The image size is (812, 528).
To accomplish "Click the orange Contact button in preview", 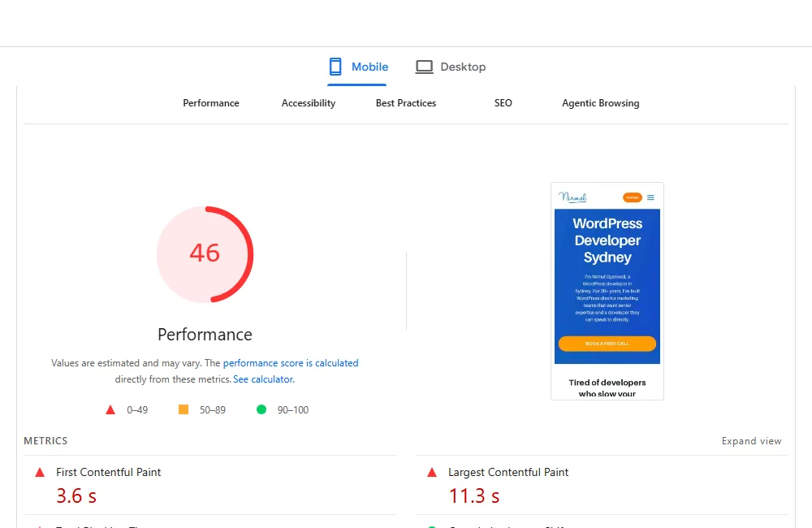I will [x=633, y=197].
